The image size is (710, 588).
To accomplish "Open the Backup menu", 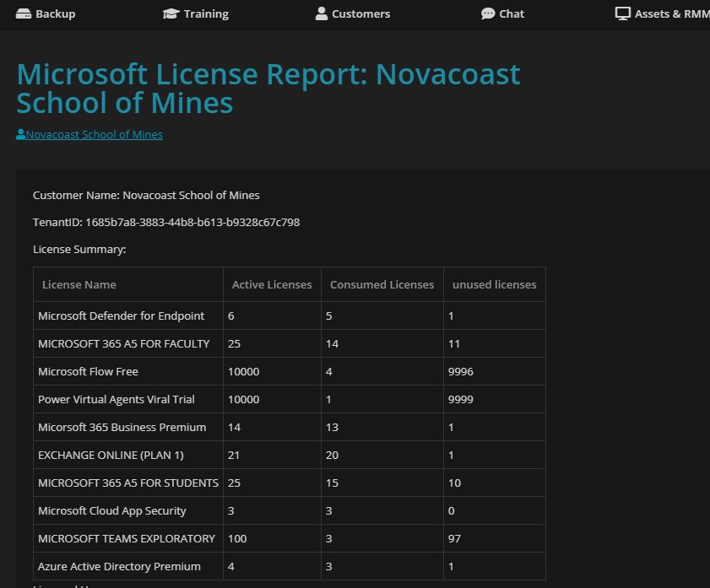I will (55, 13).
